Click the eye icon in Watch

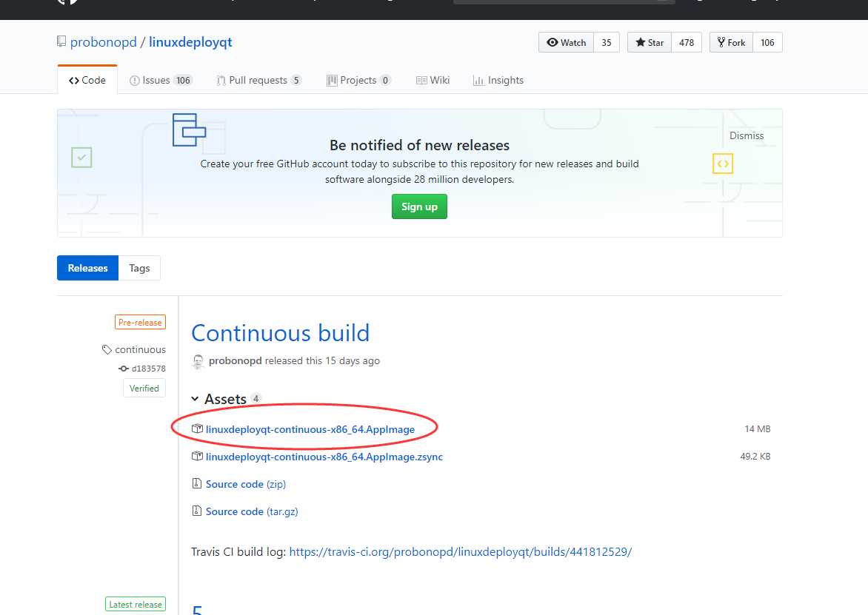[x=552, y=42]
